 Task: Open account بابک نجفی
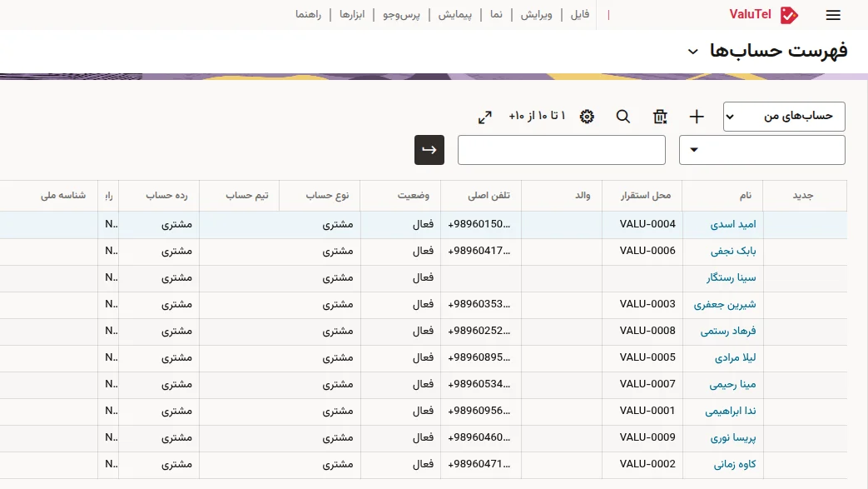pyautogui.click(x=733, y=251)
